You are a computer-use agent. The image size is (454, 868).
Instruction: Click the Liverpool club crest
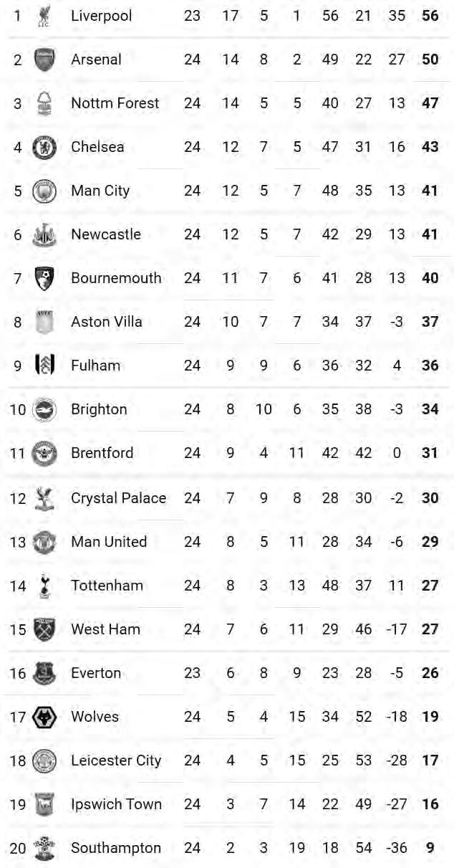(44, 16)
